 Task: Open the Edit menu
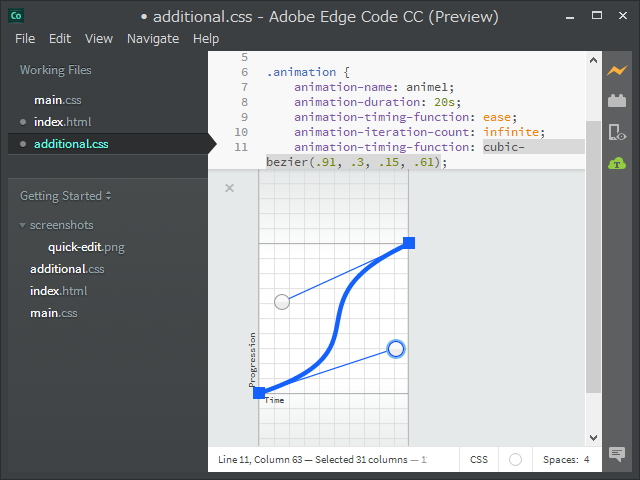tap(60, 38)
